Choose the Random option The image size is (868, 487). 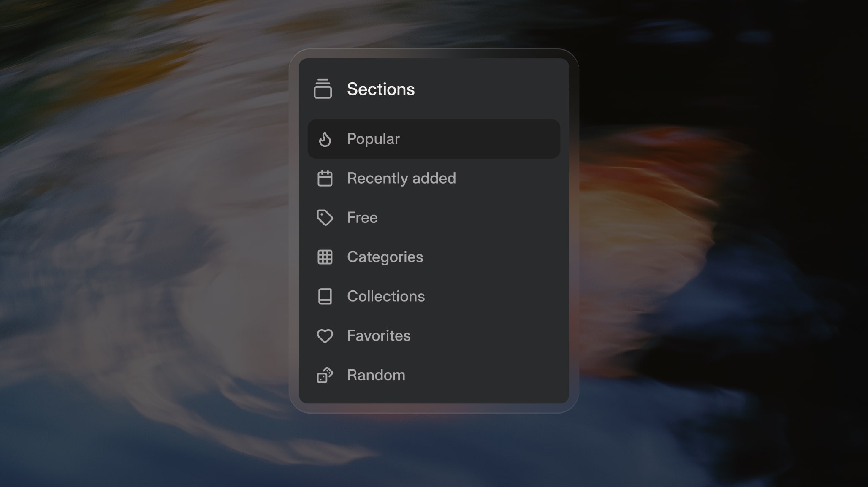pos(376,375)
